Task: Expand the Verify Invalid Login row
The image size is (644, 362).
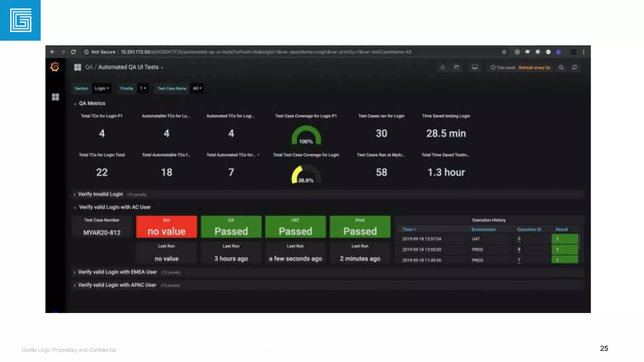Action: point(100,194)
